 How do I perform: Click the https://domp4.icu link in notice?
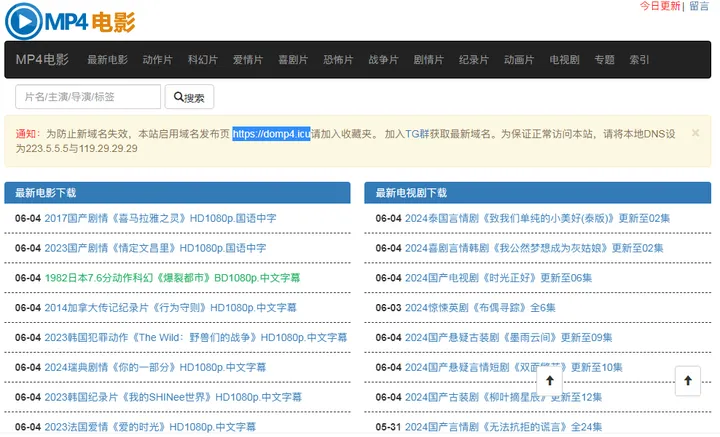point(271,134)
